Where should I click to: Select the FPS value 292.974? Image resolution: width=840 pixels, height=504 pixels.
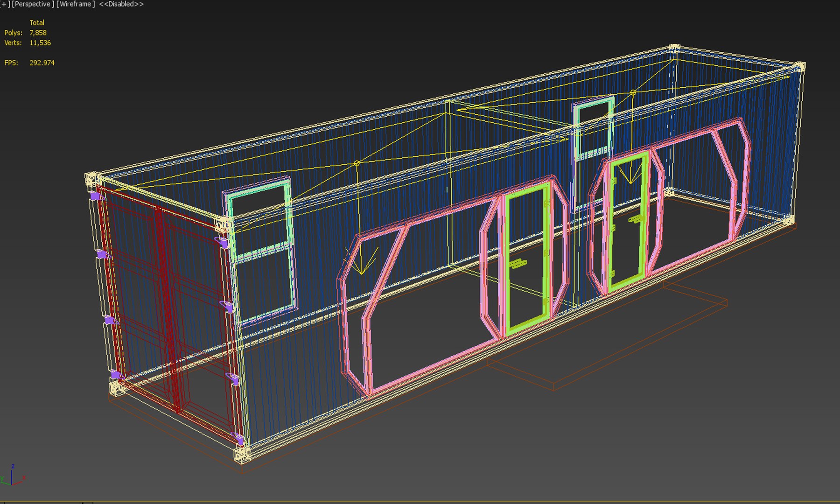click(42, 63)
